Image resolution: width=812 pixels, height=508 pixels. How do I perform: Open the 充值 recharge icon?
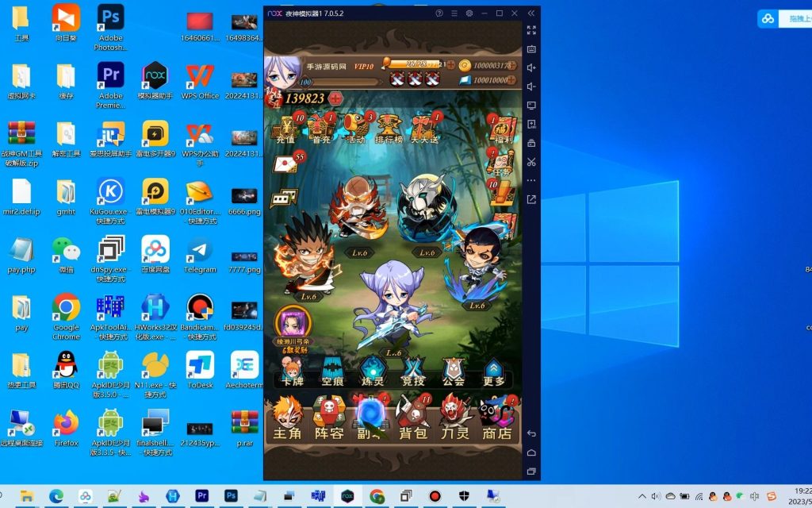coord(285,129)
